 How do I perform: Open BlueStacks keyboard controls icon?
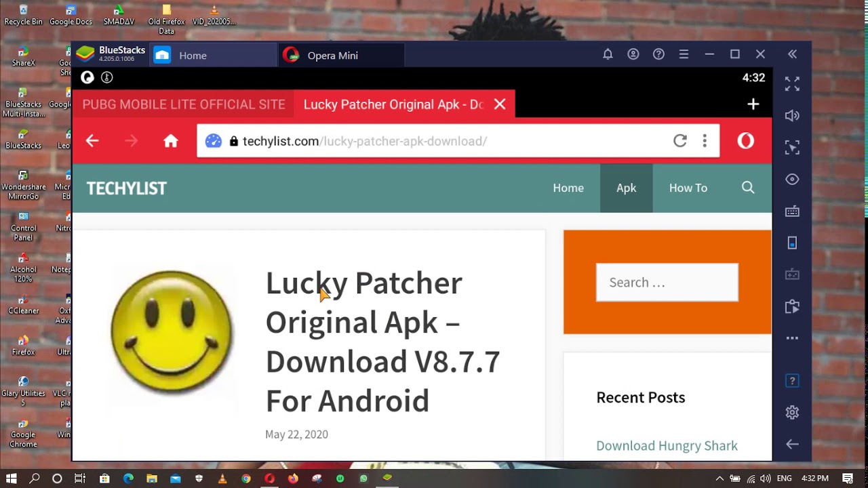(792, 211)
